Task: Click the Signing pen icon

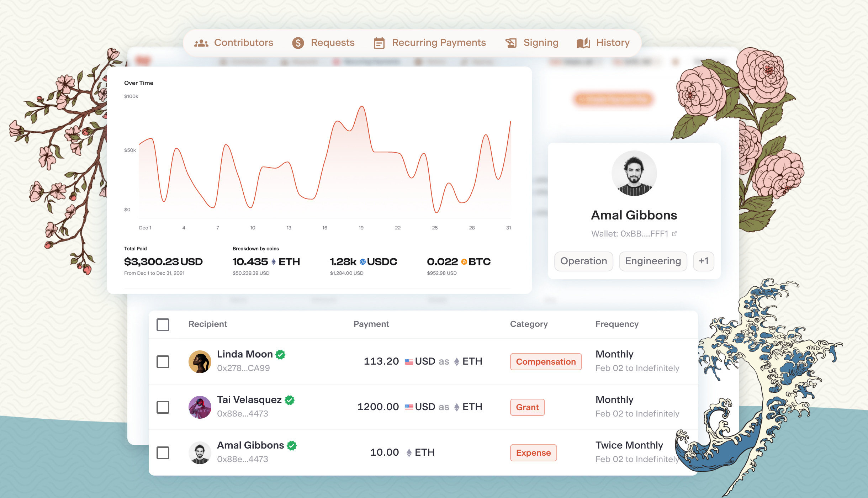Action: [511, 43]
